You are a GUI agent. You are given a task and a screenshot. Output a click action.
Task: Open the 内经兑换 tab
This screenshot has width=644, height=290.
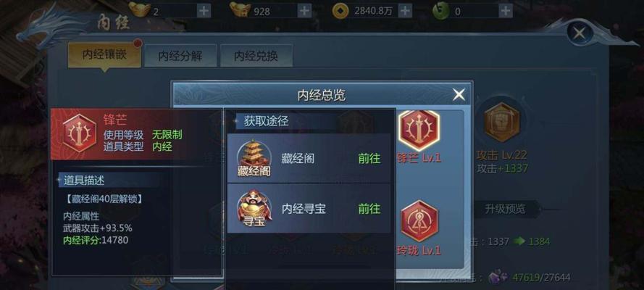point(256,56)
